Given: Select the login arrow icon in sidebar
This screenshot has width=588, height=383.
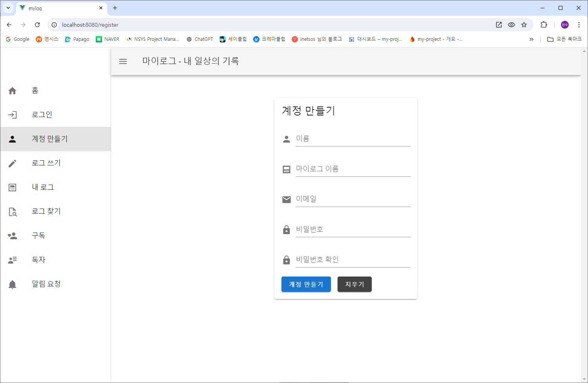Looking at the screenshot, I should tap(12, 115).
